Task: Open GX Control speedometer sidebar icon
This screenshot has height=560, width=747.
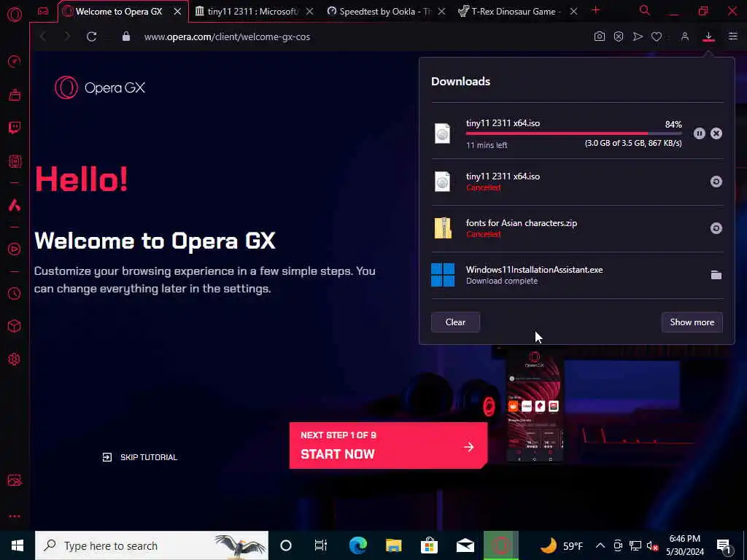Action: [x=15, y=61]
